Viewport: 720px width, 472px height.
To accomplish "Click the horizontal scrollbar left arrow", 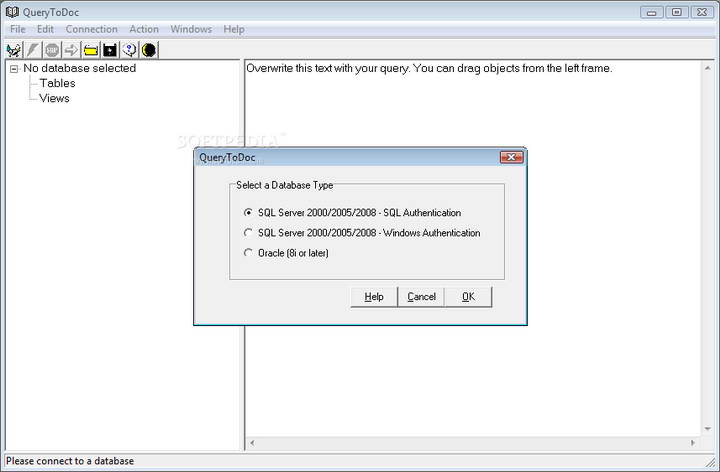I will pos(252,443).
